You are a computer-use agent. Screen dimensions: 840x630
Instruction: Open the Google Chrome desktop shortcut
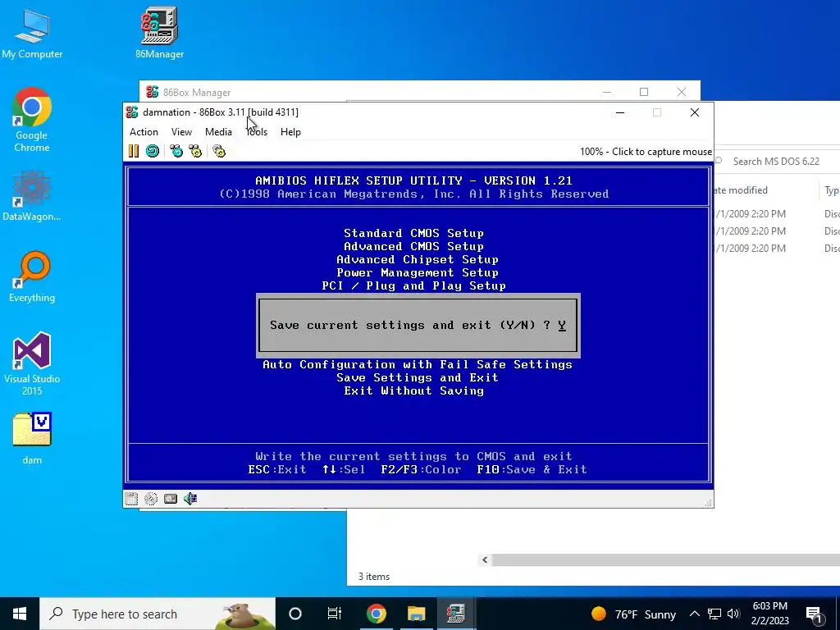point(32,120)
